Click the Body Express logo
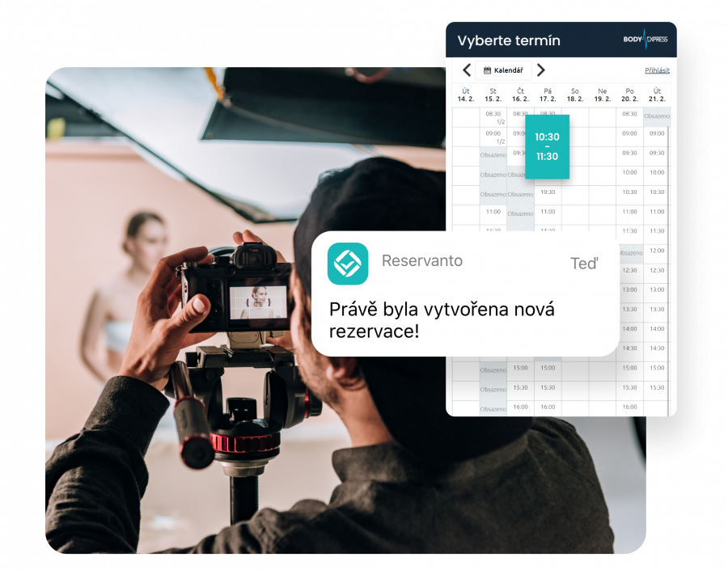This screenshot has width=728, height=570. pyautogui.click(x=647, y=39)
